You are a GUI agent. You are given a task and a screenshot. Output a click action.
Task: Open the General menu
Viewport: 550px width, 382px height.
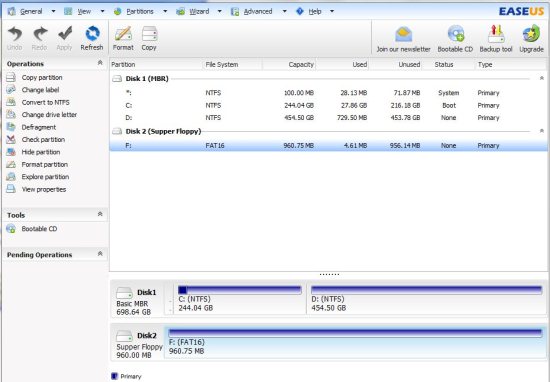[31, 12]
